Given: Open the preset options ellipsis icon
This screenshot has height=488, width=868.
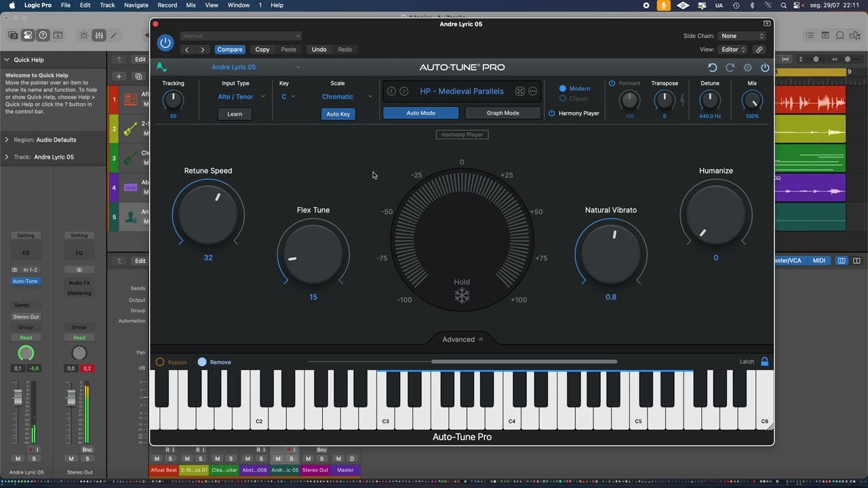Looking at the screenshot, I should click(532, 91).
